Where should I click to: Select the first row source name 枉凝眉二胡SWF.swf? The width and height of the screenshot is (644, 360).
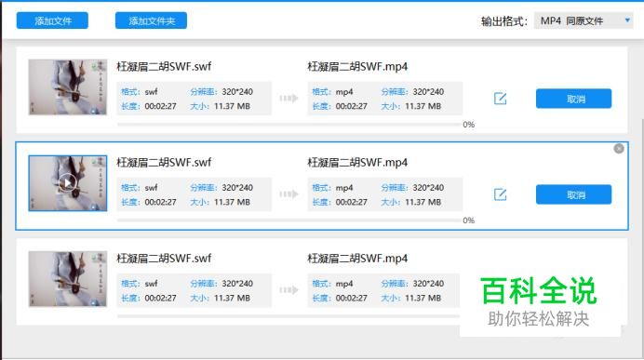164,66
